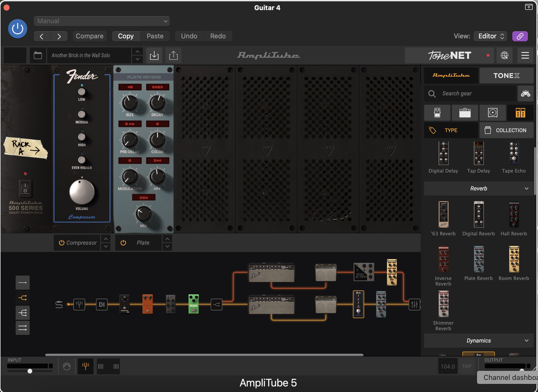Click the DI block in signal chain
The image size is (538, 392).
pyautogui.click(x=102, y=304)
